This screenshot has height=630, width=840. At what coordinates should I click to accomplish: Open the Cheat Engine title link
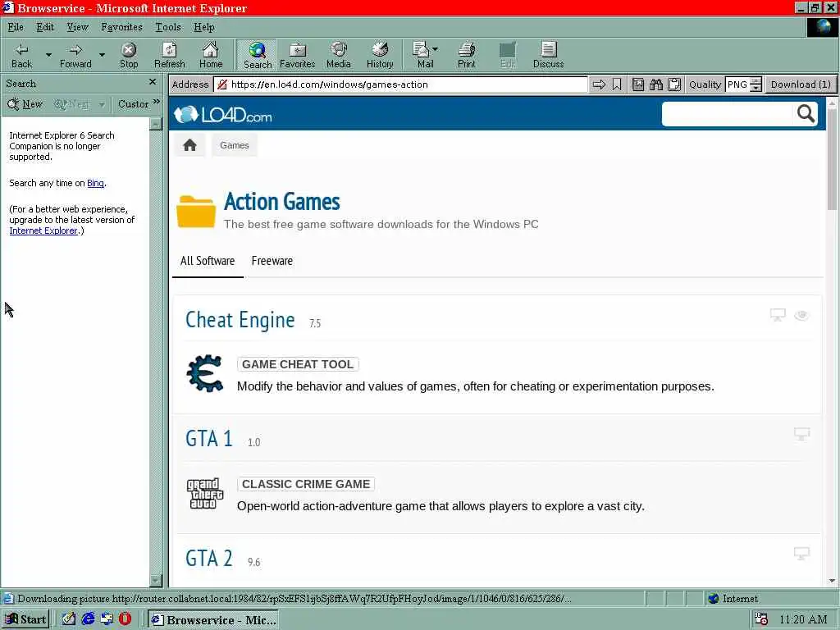coord(240,320)
